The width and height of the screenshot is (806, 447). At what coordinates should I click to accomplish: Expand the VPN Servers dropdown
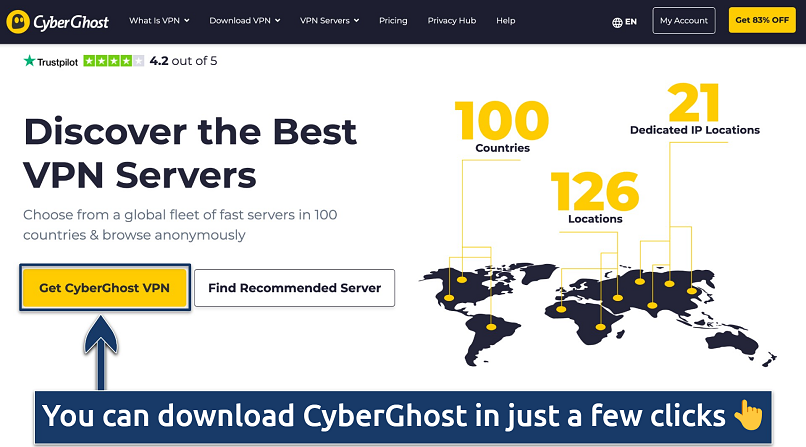(x=331, y=20)
